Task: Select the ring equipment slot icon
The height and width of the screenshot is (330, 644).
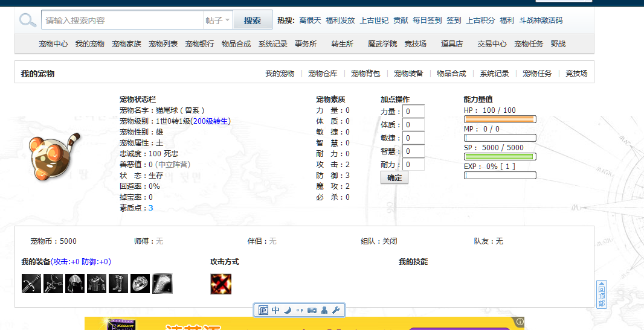Action: click(x=140, y=284)
